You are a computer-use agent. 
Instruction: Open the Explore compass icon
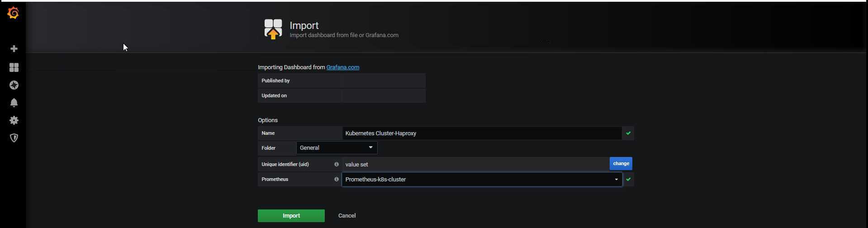pos(14,85)
